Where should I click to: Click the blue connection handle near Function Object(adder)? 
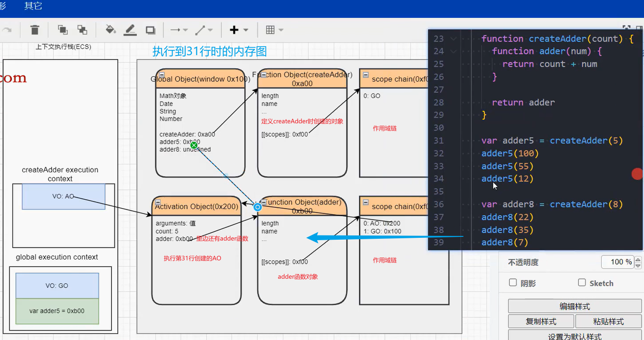click(x=257, y=207)
